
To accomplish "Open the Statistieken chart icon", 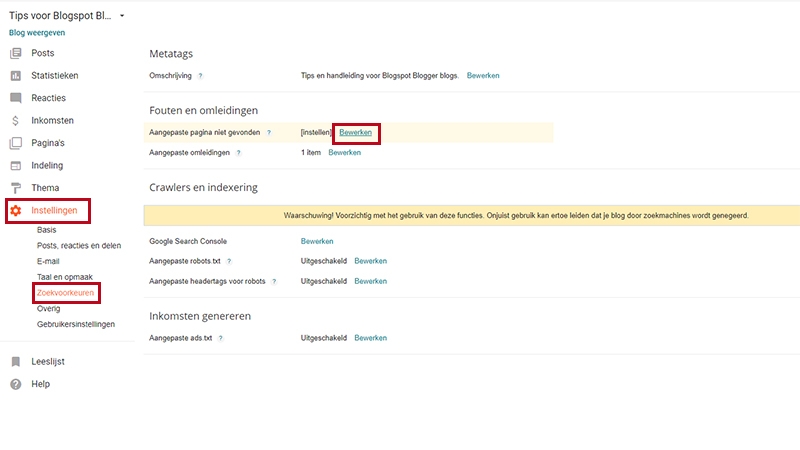I will coord(16,76).
